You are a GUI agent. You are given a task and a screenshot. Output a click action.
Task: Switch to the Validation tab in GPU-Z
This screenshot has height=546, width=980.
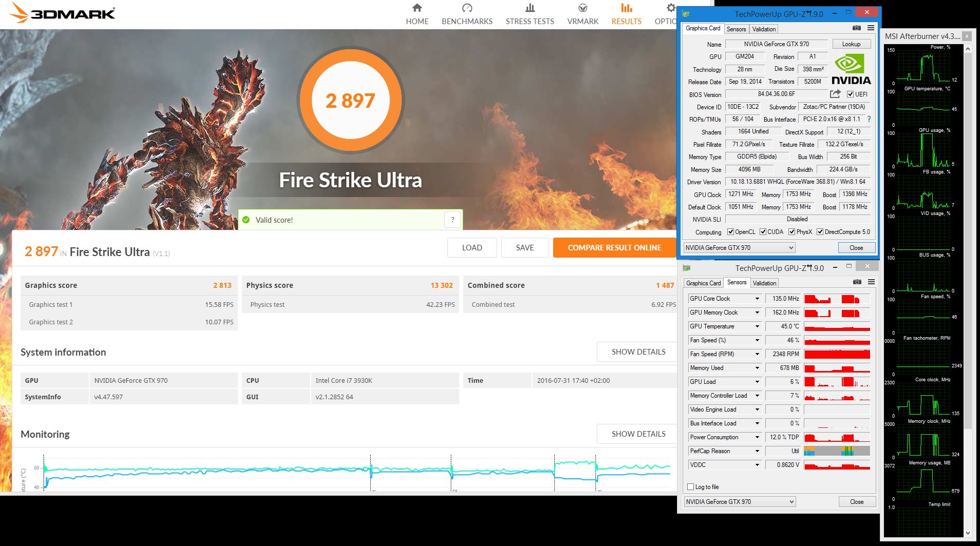pyautogui.click(x=764, y=29)
